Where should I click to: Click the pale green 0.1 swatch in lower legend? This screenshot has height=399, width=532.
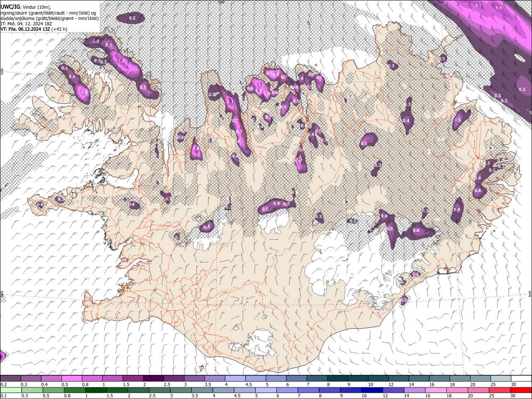click(x=11, y=390)
